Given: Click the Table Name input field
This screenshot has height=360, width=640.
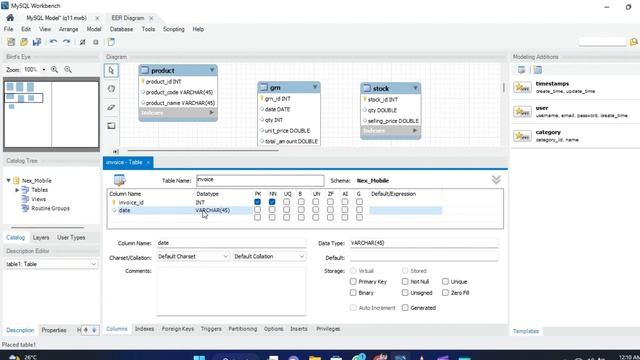Looking at the screenshot, I should 260,180.
